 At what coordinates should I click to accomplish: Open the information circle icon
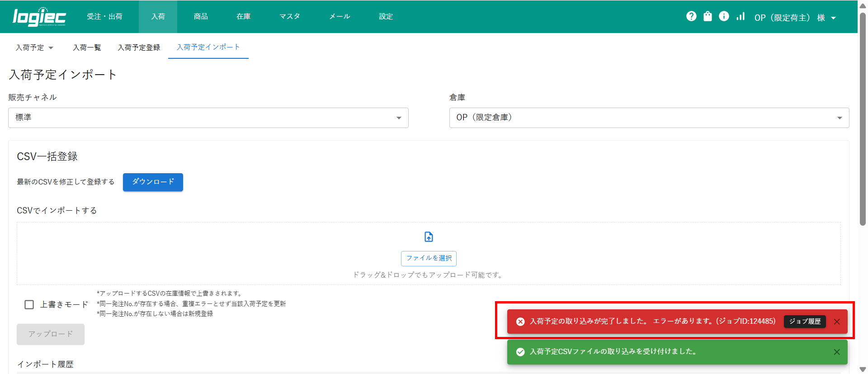724,16
